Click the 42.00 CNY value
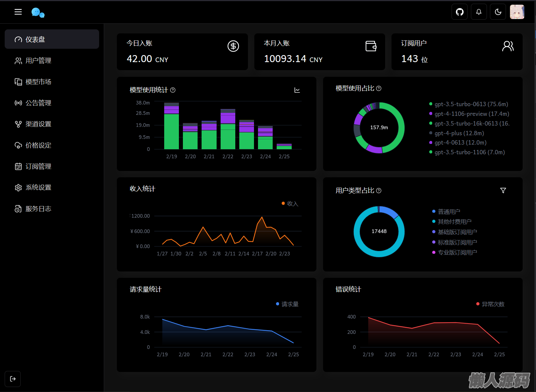This screenshot has width=536, height=392. click(x=148, y=59)
